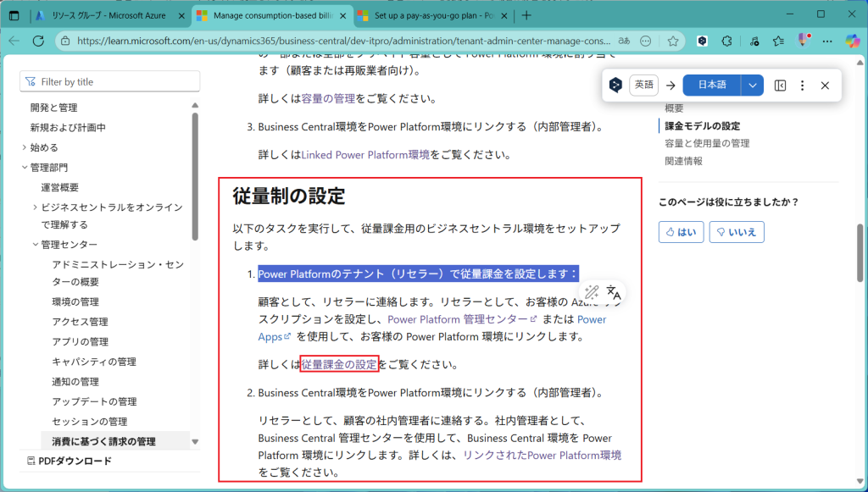Answer いいえ to page feedback
This screenshot has height=492, width=868.
point(737,232)
